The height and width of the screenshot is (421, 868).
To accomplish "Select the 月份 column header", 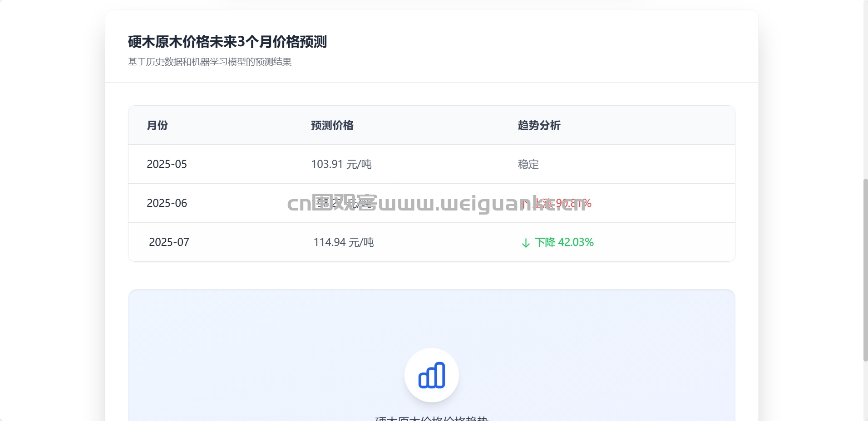I will [157, 125].
